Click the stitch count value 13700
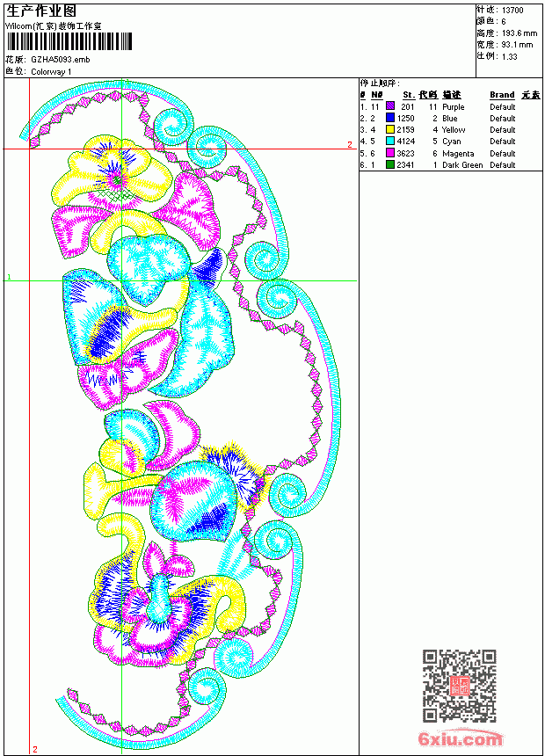545x756 pixels. click(512, 11)
